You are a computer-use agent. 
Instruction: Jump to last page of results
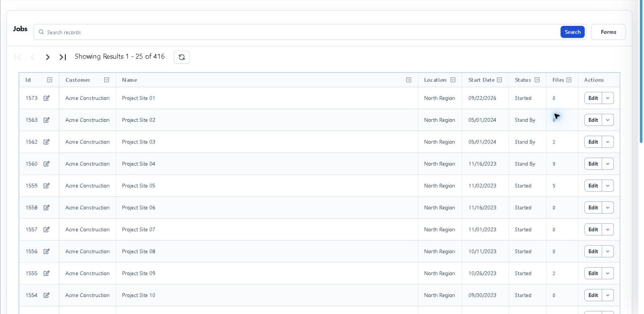pos(63,57)
